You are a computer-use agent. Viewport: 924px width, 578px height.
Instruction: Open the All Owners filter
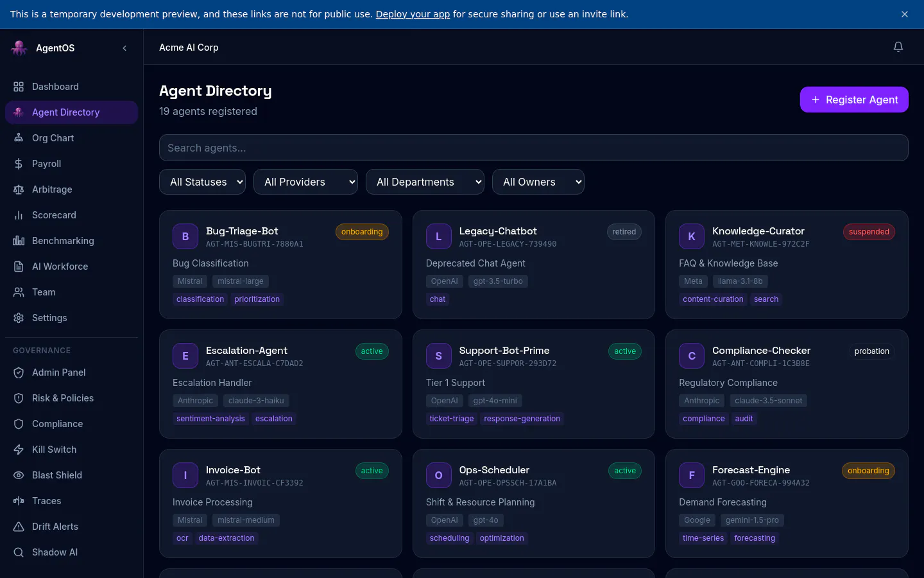tap(538, 182)
